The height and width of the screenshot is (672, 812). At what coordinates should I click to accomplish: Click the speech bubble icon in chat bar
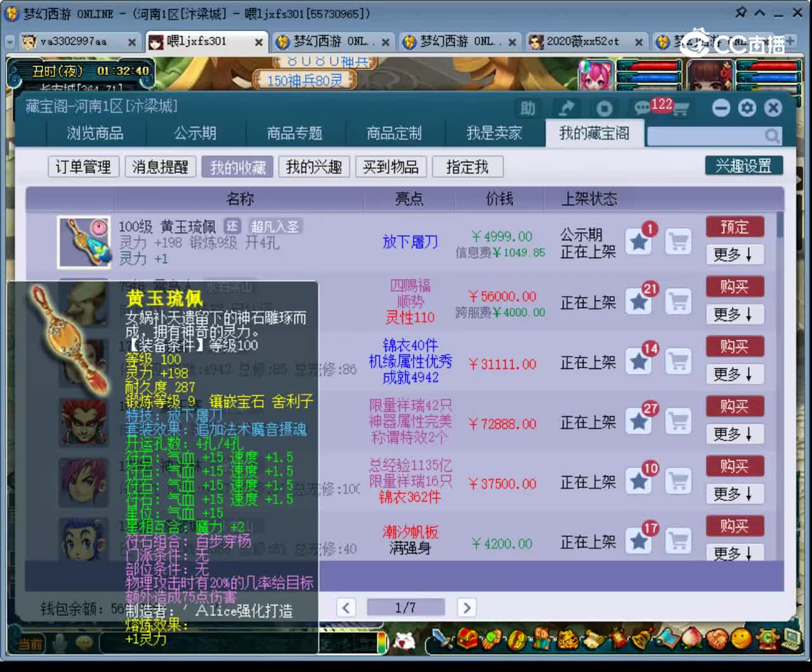(x=84, y=643)
